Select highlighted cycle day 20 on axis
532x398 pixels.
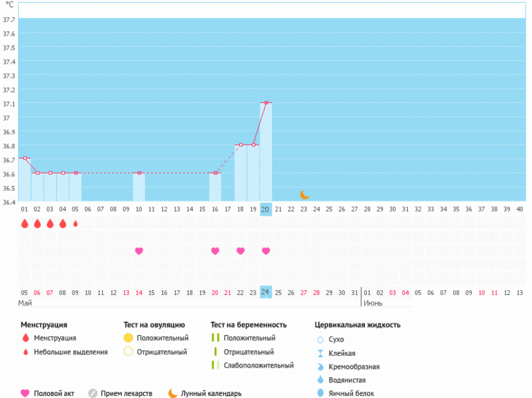[x=265, y=209]
